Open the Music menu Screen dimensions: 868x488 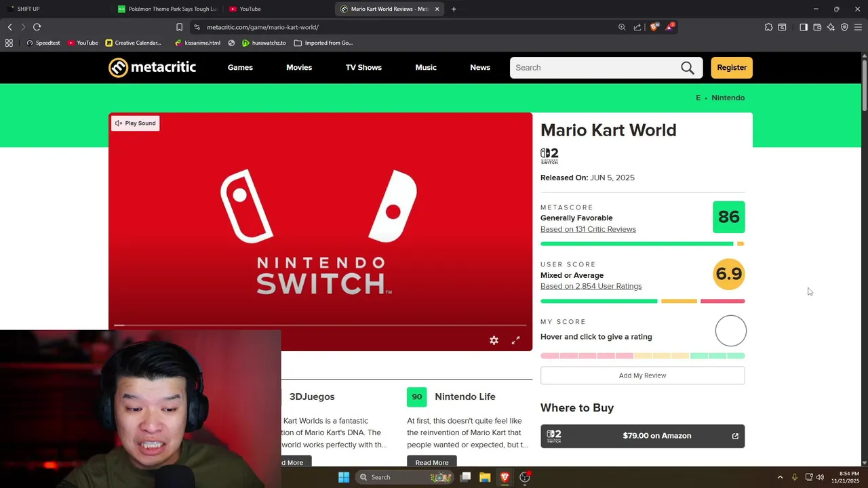[426, 68]
